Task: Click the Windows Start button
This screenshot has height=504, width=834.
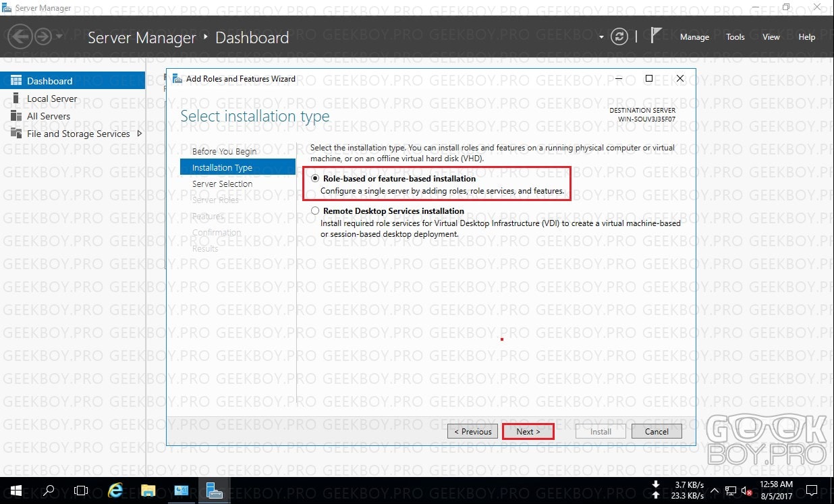Action: [16, 491]
